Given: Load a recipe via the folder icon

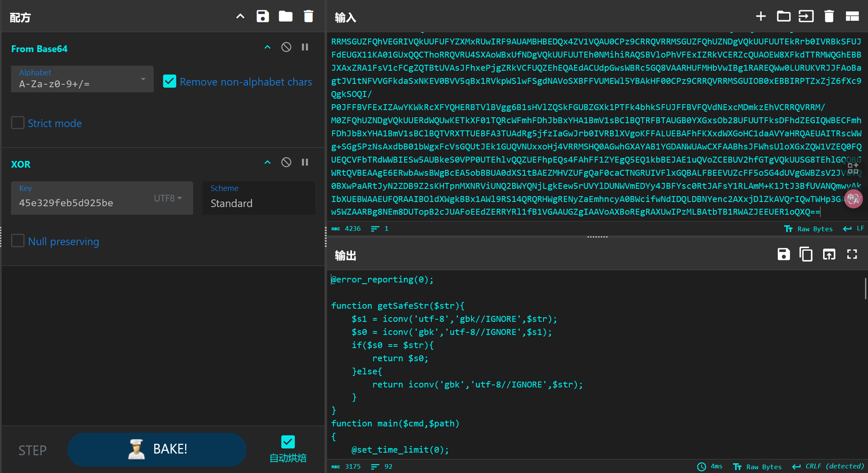Looking at the screenshot, I should (286, 17).
